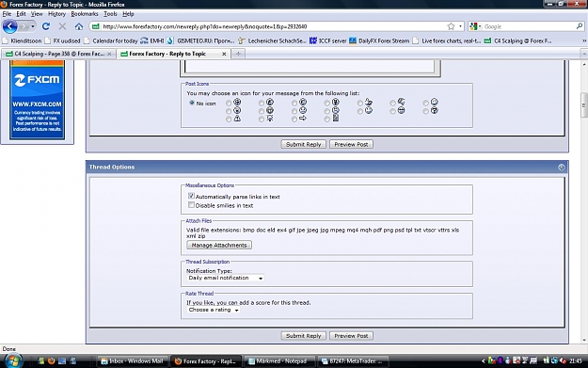
Task: Open the Edit menu
Action: coord(21,14)
